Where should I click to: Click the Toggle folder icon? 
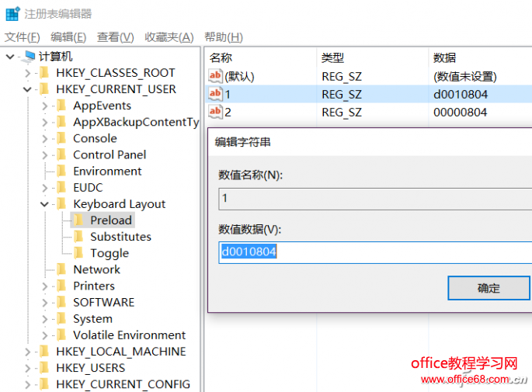tap(78, 253)
